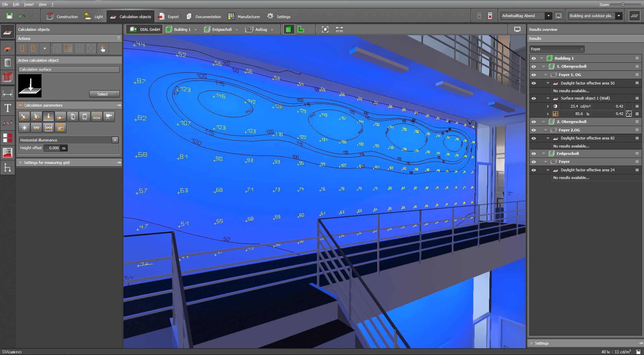Select vertical illuminance parameter icon

60,117
